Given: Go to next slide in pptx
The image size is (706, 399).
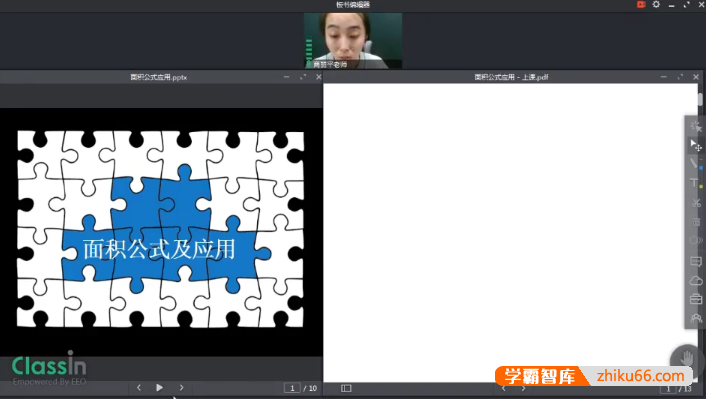Looking at the screenshot, I should point(181,388).
